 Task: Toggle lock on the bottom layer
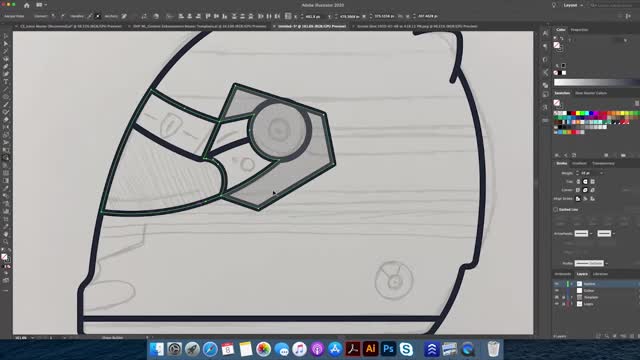pyautogui.click(x=563, y=304)
